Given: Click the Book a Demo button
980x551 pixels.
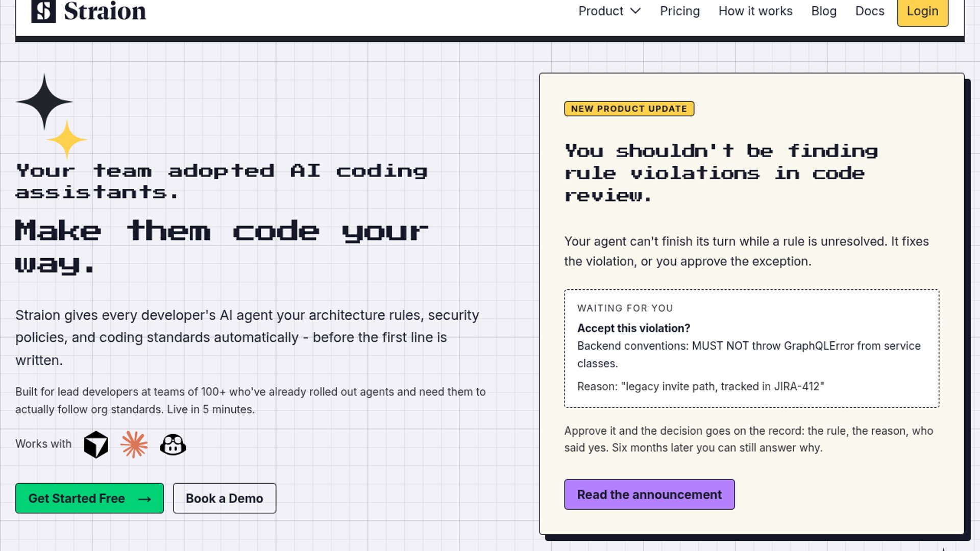Looking at the screenshot, I should pos(225,498).
